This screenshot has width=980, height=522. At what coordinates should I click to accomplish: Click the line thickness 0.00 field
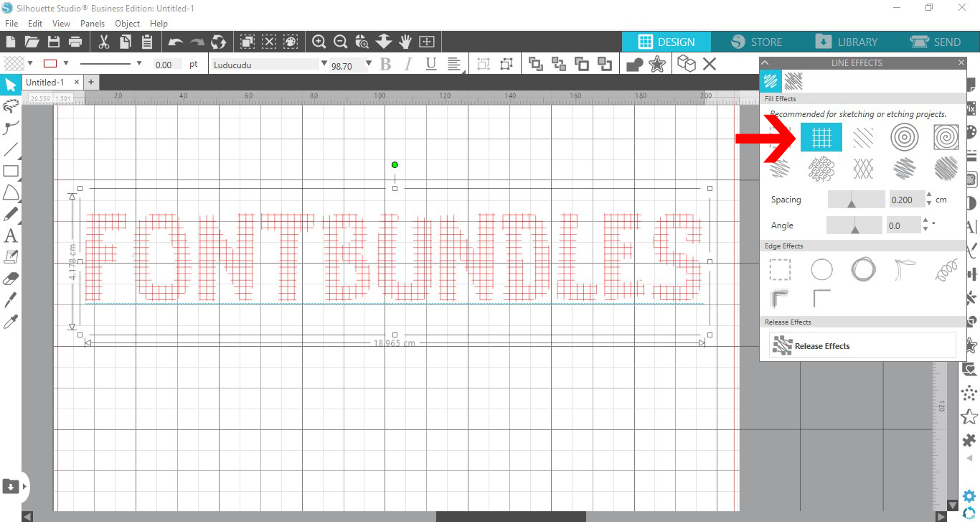point(167,65)
